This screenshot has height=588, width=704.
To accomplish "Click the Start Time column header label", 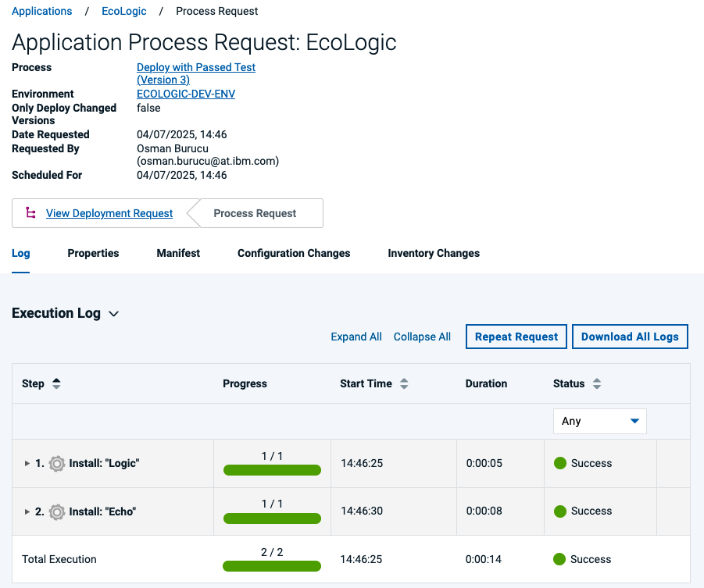I will click(x=366, y=383).
